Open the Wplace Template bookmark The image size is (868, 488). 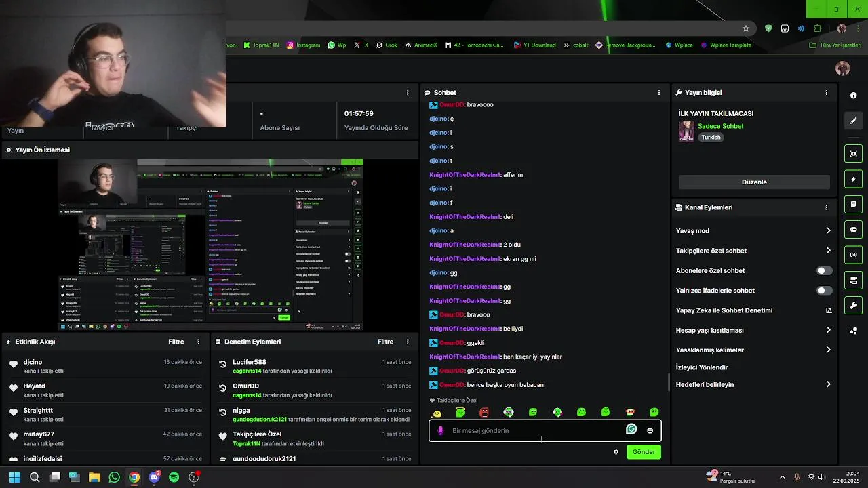point(726,45)
